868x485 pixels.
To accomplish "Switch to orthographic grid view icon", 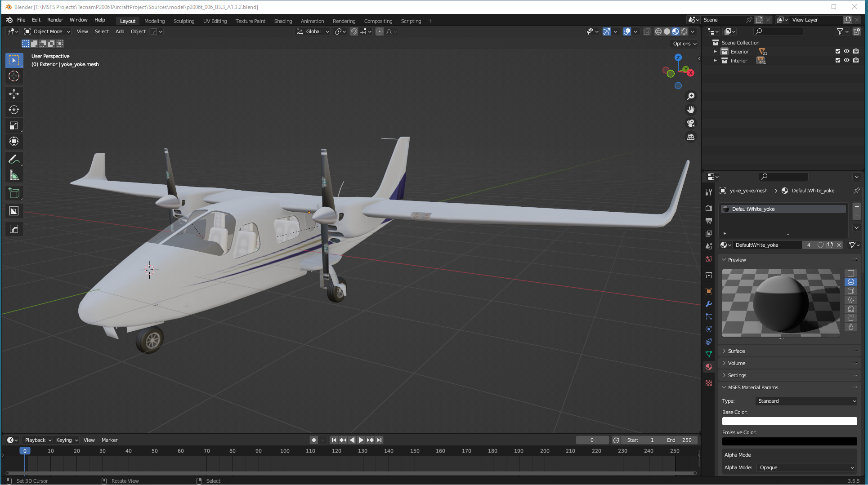I will coord(691,137).
